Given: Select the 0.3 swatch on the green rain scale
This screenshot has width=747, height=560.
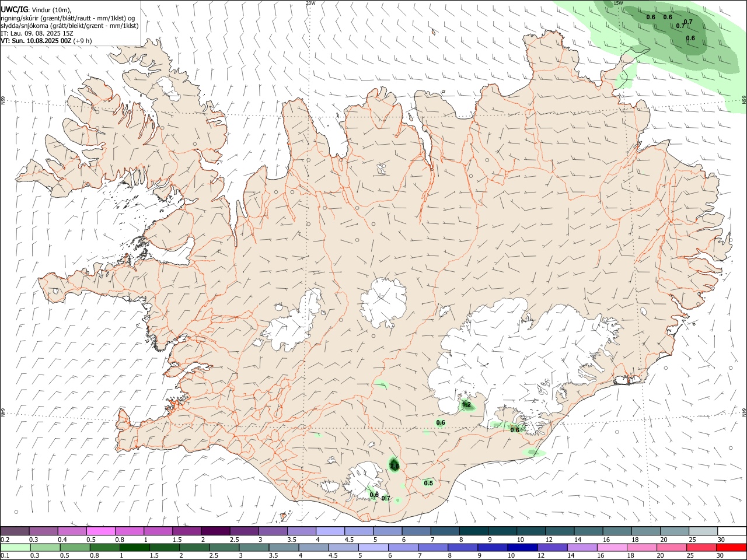Looking at the screenshot, I should (x=45, y=547).
